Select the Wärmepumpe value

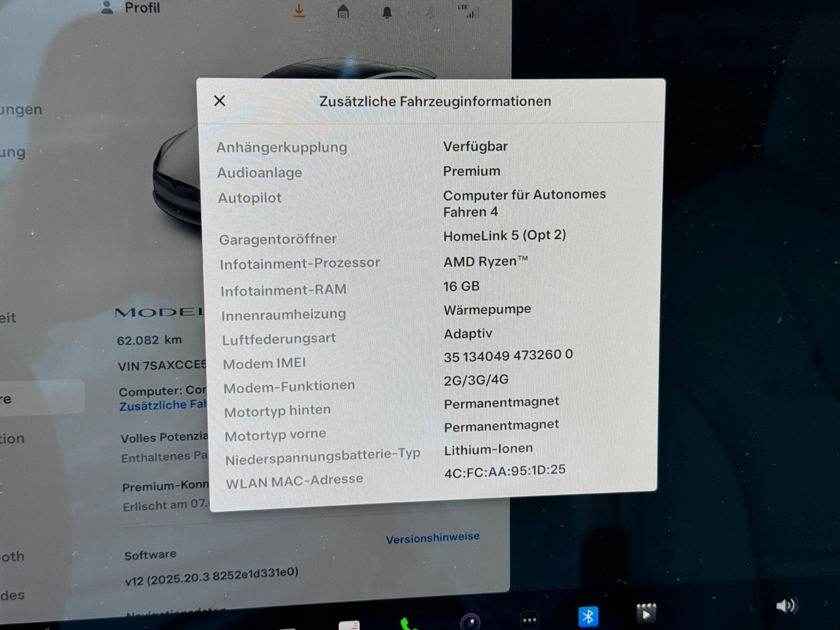[487, 310]
